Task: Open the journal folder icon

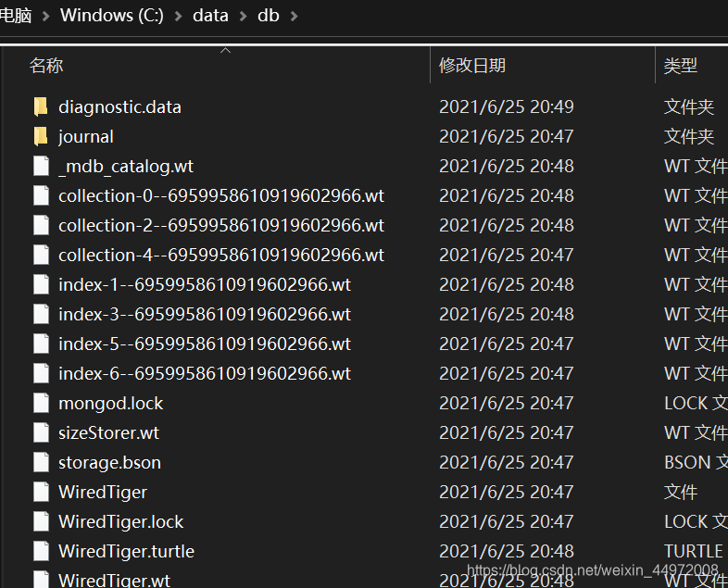Action: coord(41,136)
